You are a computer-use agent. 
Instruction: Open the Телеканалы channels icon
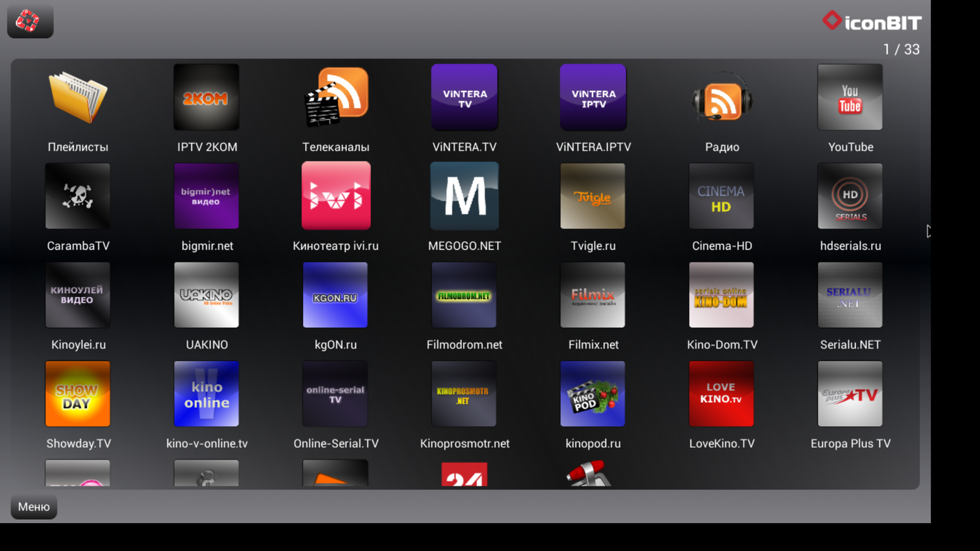336,97
